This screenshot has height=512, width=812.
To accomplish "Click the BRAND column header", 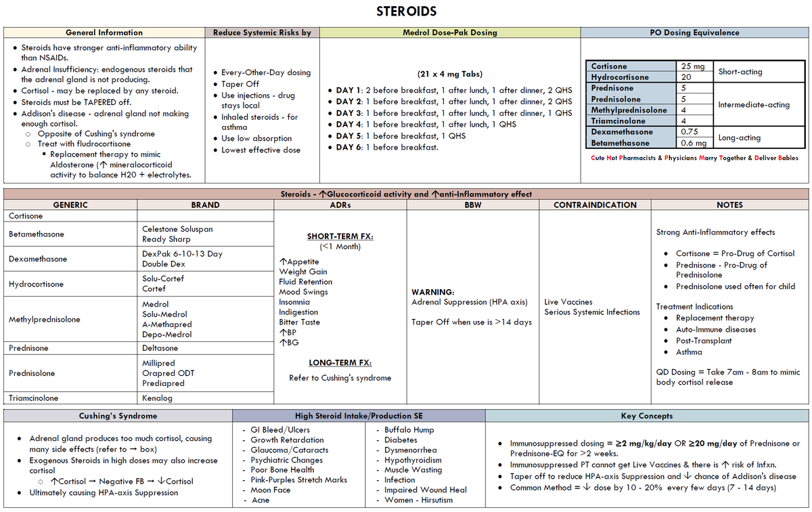I will (205, 205).
